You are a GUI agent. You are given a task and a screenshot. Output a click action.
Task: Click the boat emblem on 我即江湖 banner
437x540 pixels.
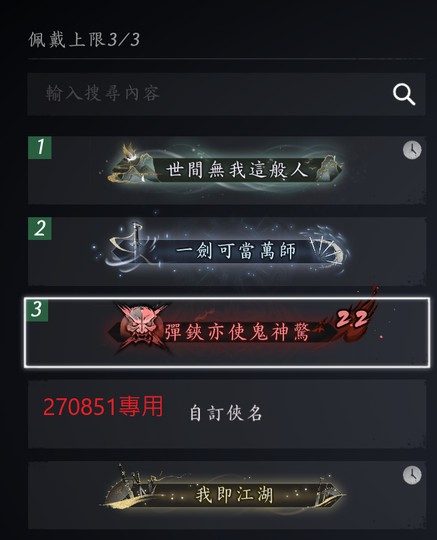coord(128,486)
